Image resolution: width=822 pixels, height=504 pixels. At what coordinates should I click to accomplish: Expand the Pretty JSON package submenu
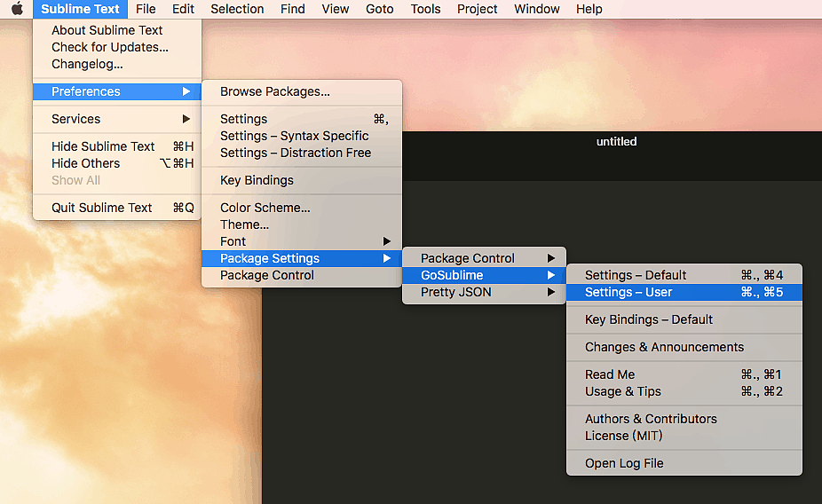pyautogui.click(x=455, y=292)
